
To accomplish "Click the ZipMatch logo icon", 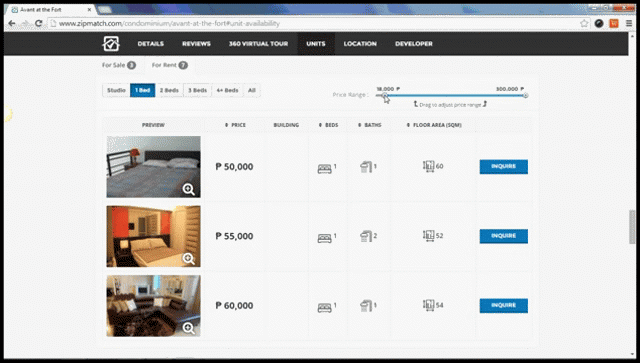I will coord(111,44).
